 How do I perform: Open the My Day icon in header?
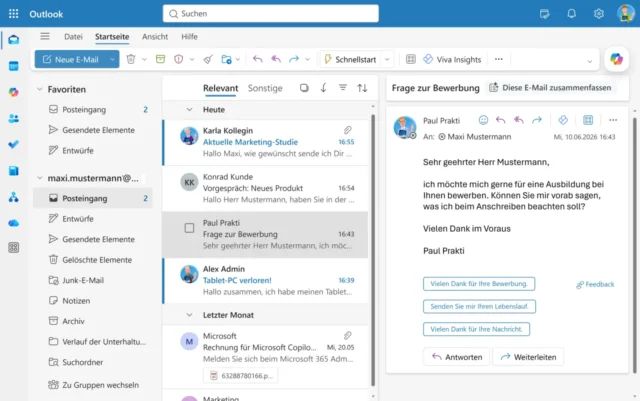(x=544, y=14)
